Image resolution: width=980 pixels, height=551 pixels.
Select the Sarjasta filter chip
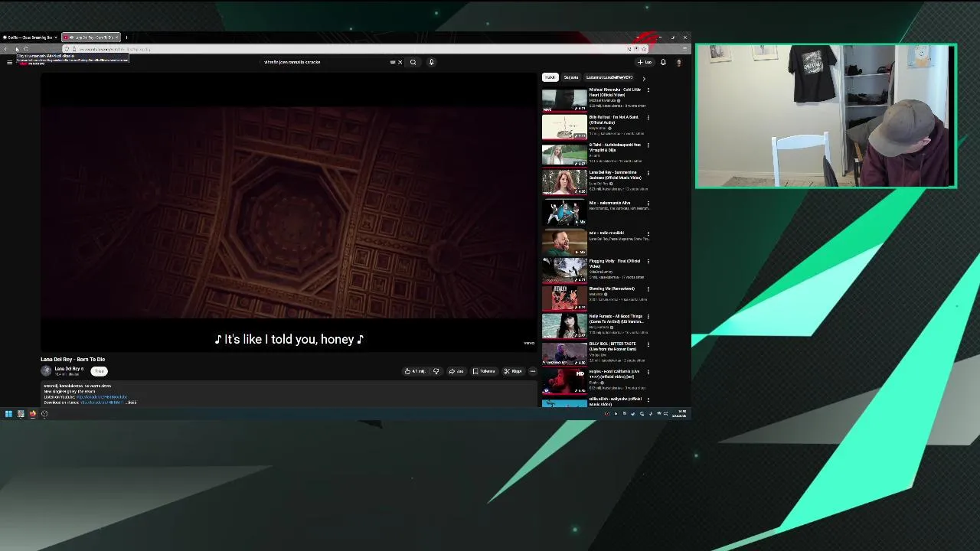(x=571, y=77)
